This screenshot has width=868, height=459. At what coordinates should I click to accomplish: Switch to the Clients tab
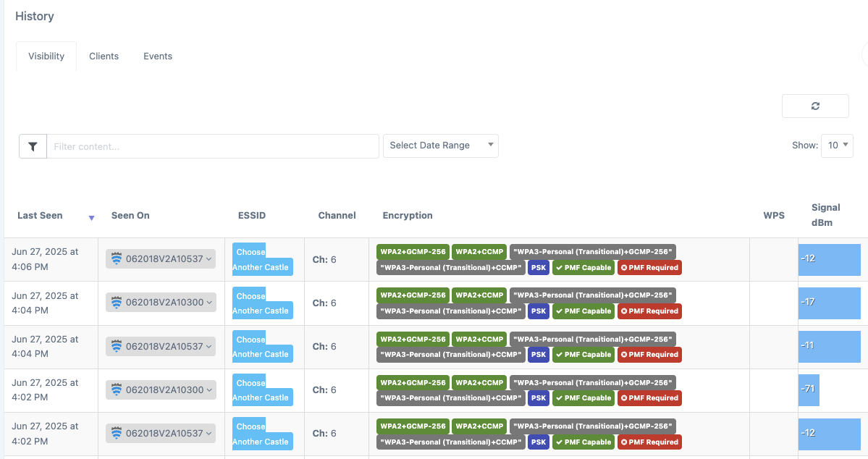point(104,56)
